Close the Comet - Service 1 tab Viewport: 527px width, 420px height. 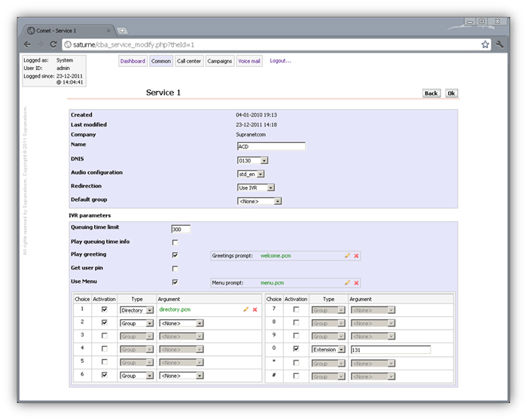click(x=108, y=31)
